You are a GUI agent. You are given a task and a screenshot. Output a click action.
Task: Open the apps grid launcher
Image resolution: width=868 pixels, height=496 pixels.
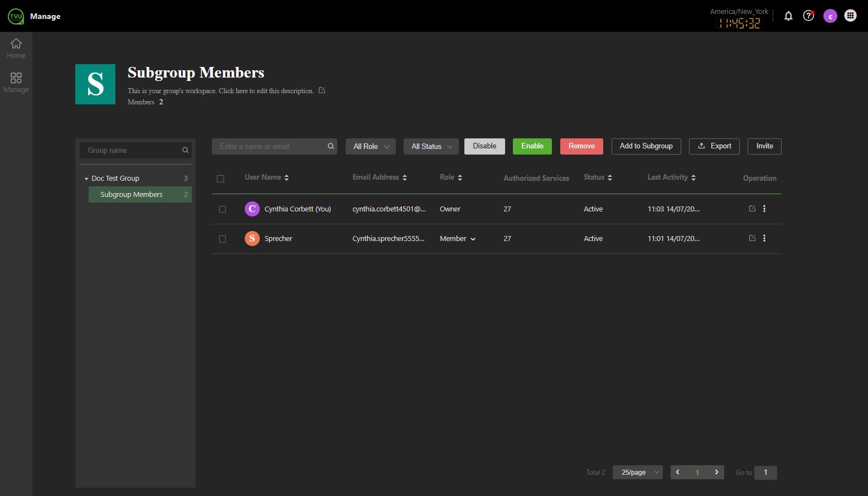pos(850,16)
